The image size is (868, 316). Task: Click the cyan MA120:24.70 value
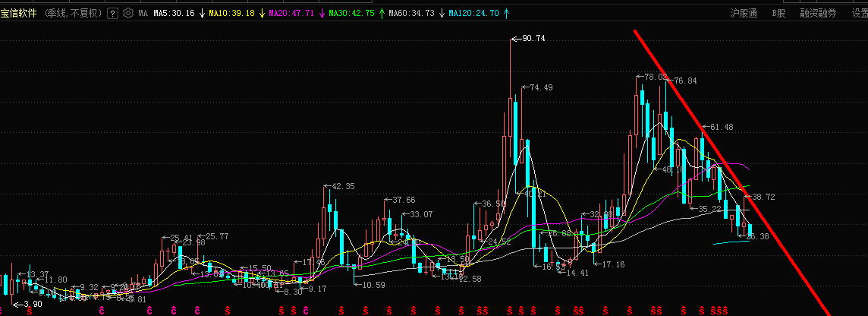(x=474, y=14)
